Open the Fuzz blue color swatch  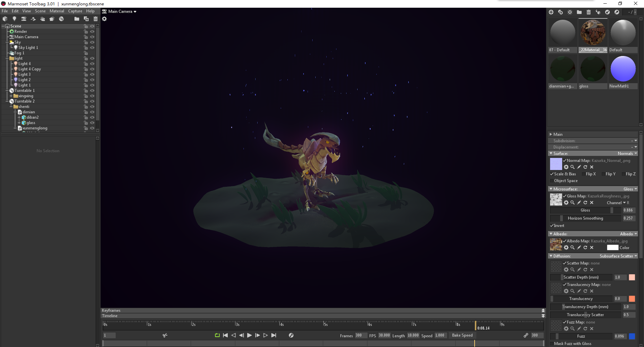[632, 336]
